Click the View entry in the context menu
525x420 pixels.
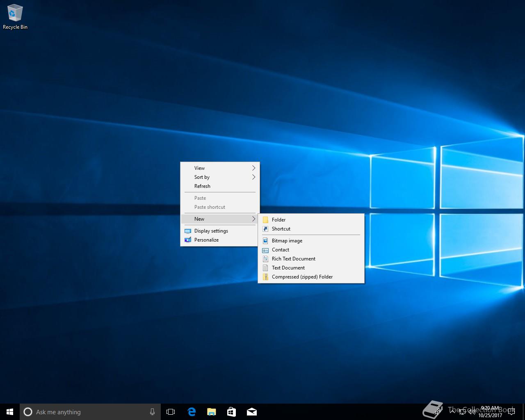coord(220,168)
